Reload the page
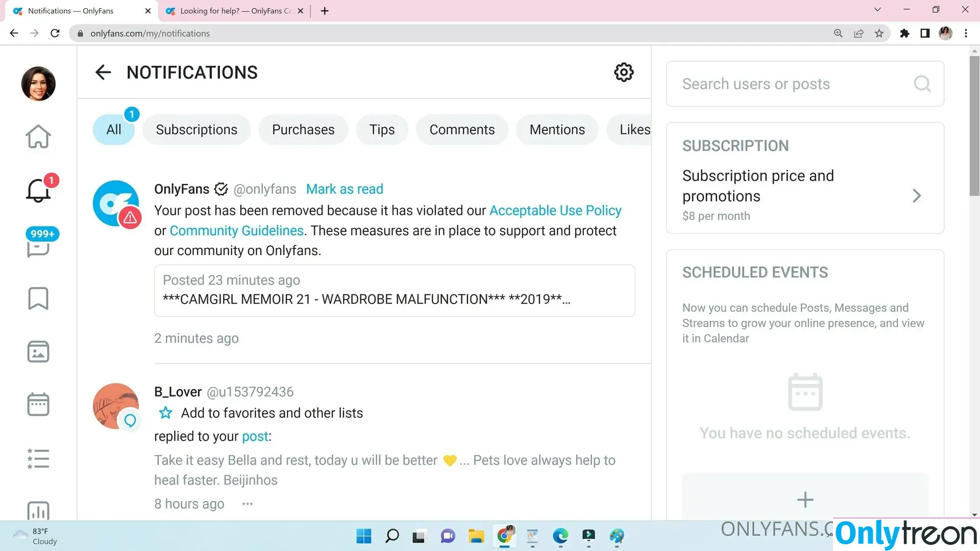This screenshot has width=980, height=551. click(x=55, y=33)
